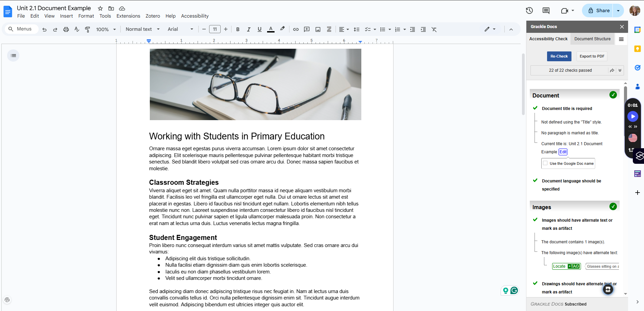
Task: Show all comments icon
Action: [546, 10]
